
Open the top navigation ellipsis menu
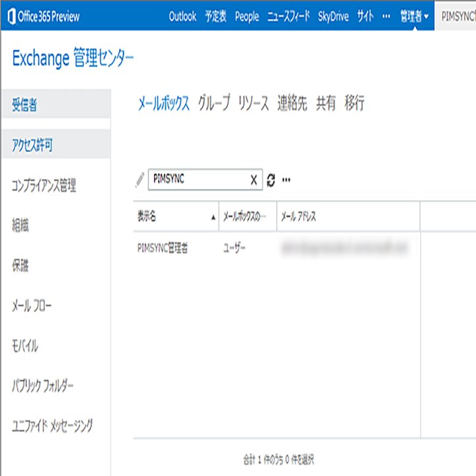coord(386,16)
